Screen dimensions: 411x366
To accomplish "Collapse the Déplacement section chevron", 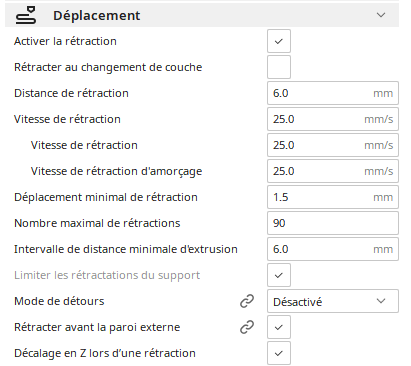I will [381, 15].
